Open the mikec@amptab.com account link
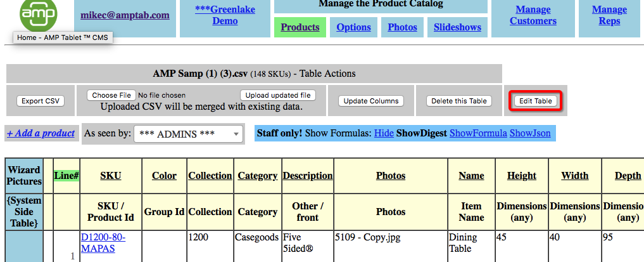Viewport: 644px width, 262px height. tap(125, 15)
